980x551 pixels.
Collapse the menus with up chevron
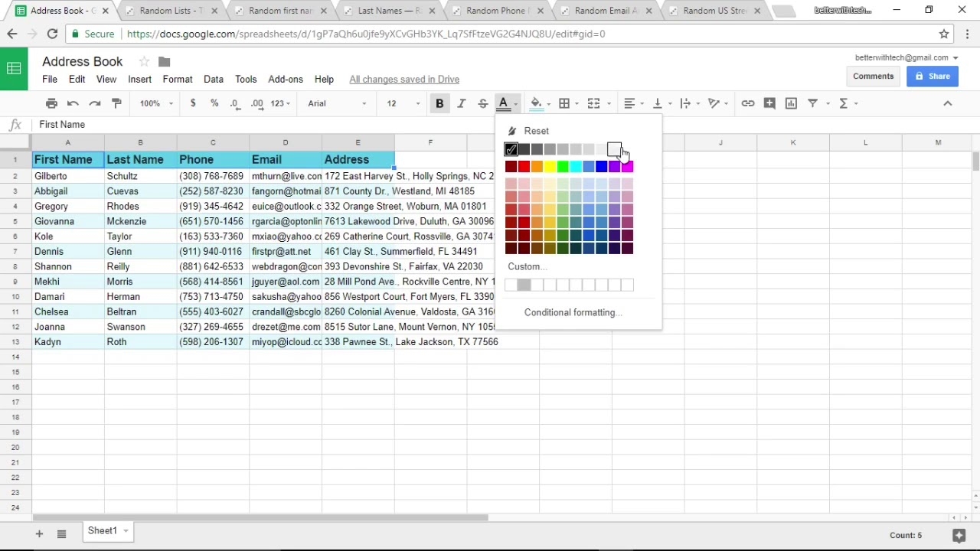coord(948,103)
